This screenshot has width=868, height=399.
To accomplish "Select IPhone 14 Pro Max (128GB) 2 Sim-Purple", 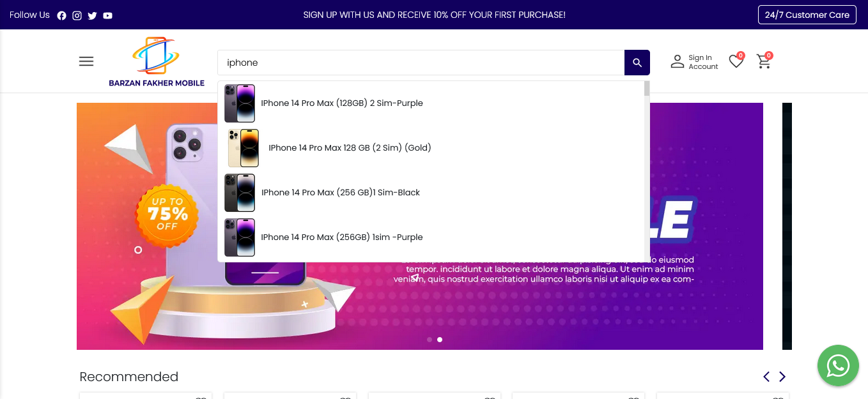I will point(431,103).
